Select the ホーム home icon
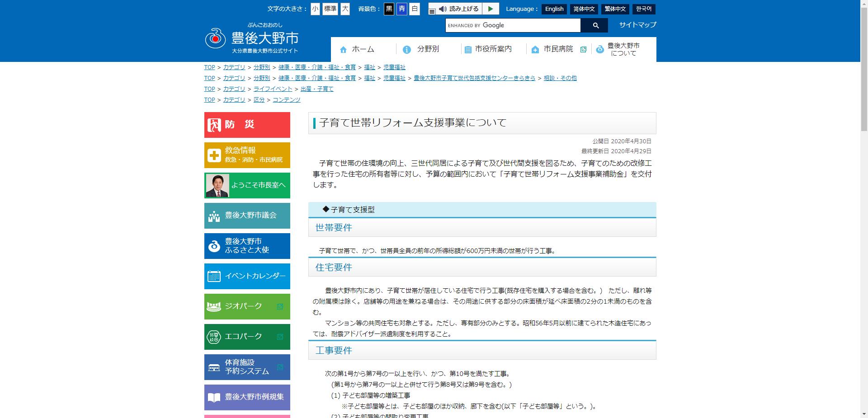This screenshot has height=418, width=868. click(343, 49)
